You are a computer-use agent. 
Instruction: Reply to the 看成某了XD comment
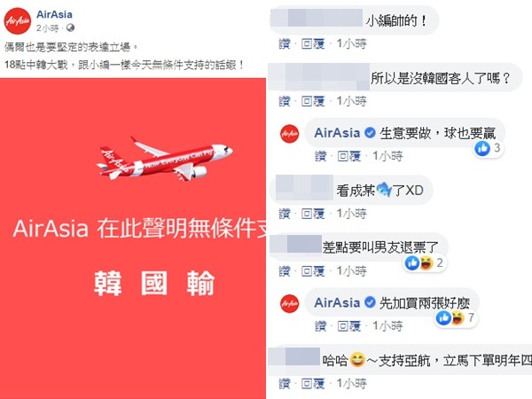coord(313,214)
